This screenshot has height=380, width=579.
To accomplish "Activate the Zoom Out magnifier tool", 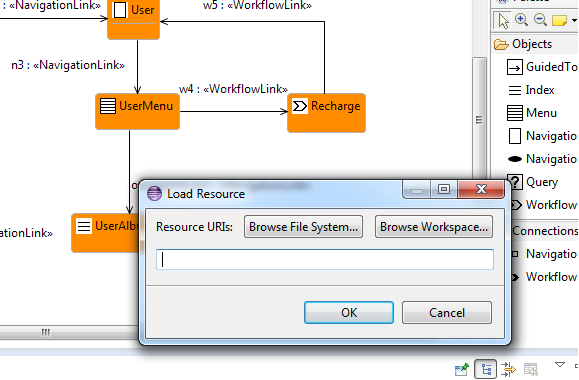I will coord(540,20).
